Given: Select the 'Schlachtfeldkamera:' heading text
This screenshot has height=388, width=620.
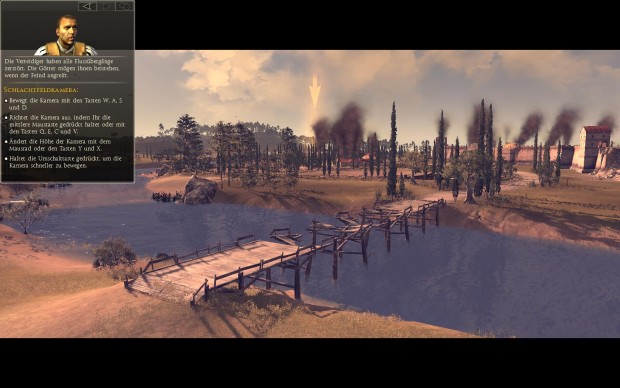Looking at the screenshot, I should tap(41, 90).
